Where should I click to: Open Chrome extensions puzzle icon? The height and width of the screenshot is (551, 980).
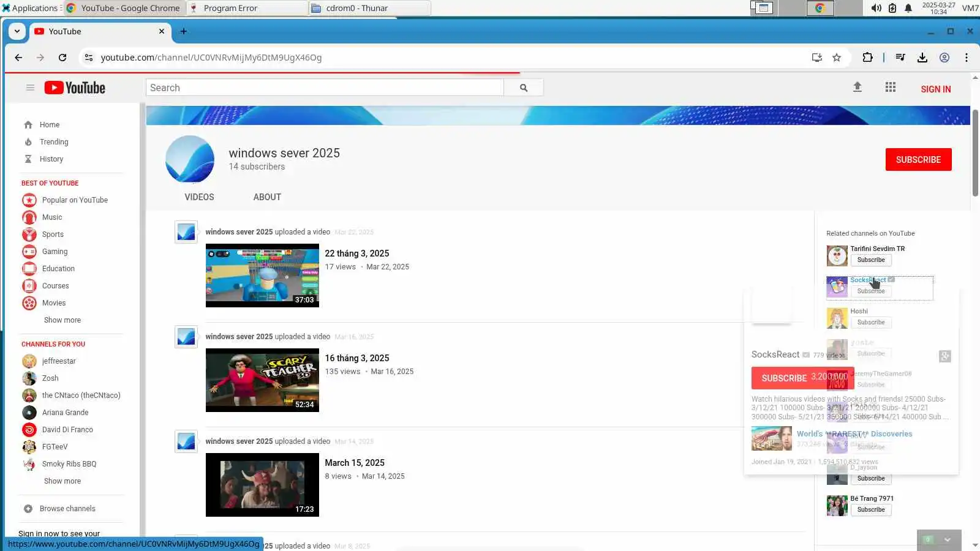point(867,58)
